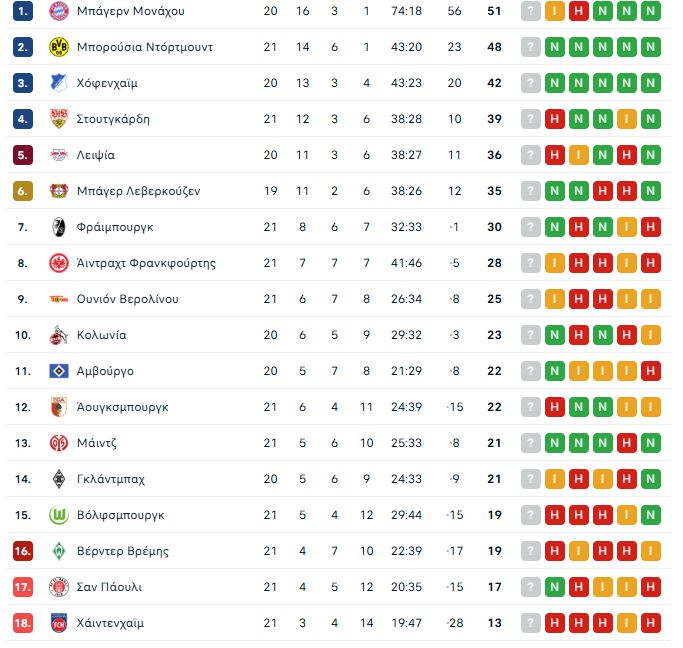Click the Hamburg diamond club logo
The height and width of the screenshot is (648, 683).
point(59,371)
